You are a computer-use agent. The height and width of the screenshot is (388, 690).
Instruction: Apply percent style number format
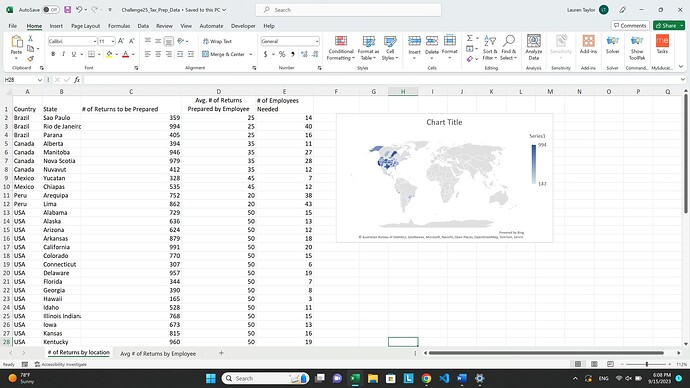282,54
